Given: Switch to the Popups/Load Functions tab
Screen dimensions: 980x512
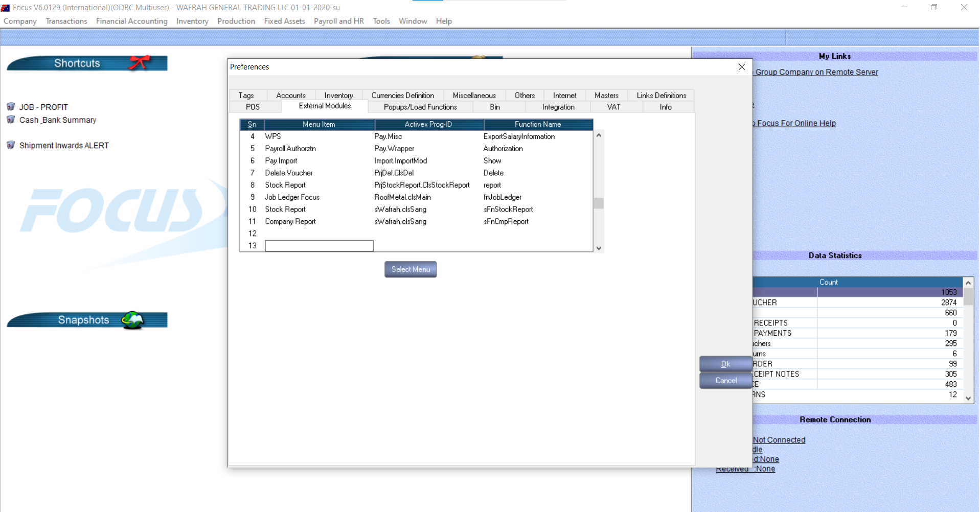Looking at the screenshot, I should click(x=420, y=107).
